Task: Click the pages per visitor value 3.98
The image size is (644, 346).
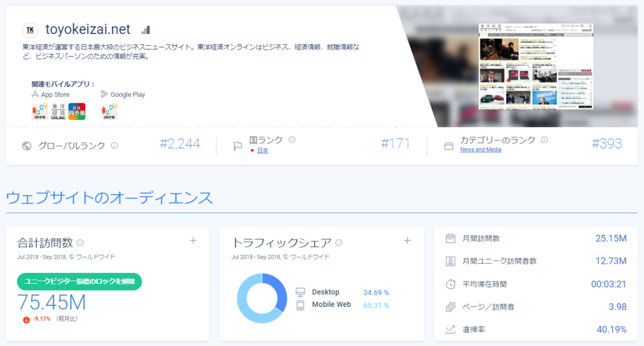Action: (618, 306)
